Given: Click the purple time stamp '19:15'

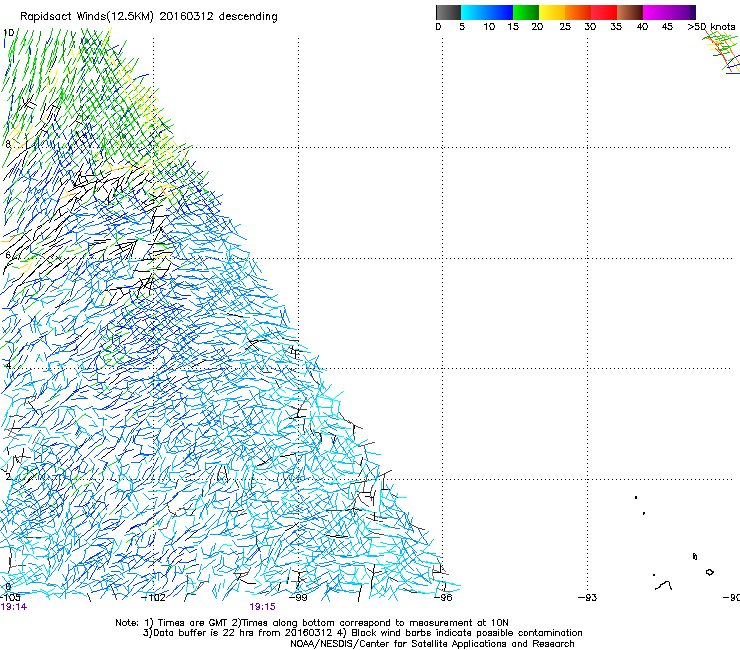Looking at the screenshot, I should 262,607.
